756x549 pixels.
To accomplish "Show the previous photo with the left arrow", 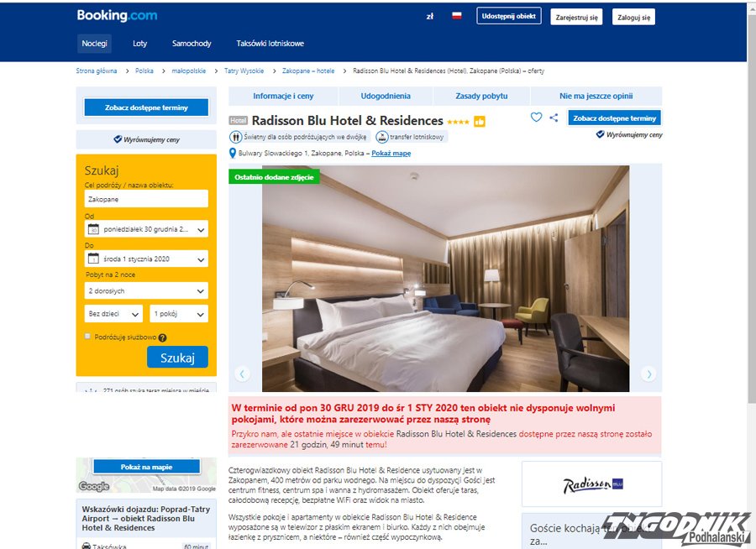I will click(x=242, y=374).
